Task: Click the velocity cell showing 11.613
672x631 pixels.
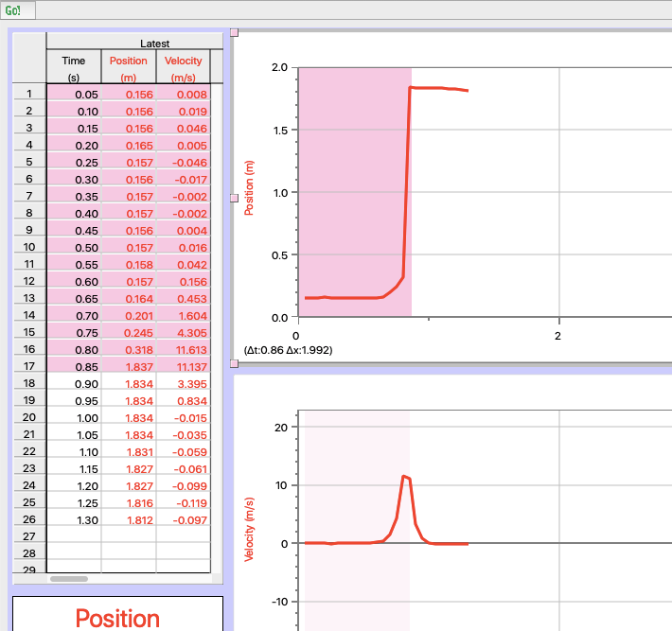Action: click(185, 349)
